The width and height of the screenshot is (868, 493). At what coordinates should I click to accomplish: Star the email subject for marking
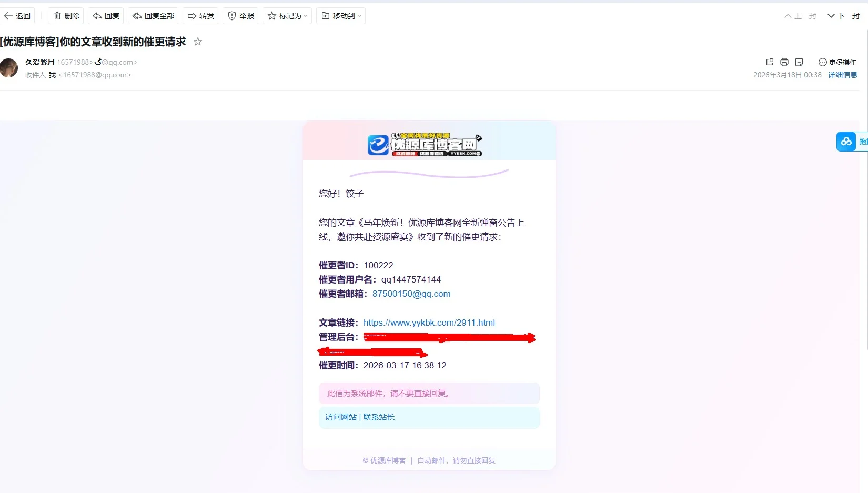[x=198, y=42]
